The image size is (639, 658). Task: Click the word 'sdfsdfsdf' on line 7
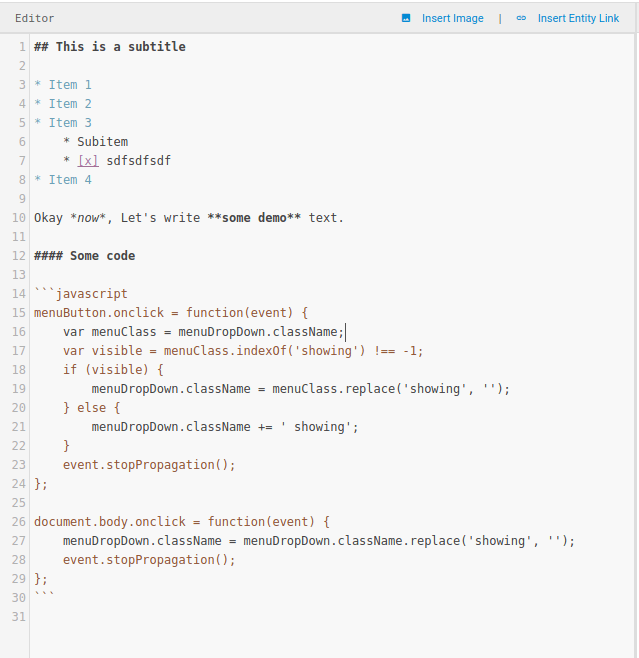pos(138,161)
